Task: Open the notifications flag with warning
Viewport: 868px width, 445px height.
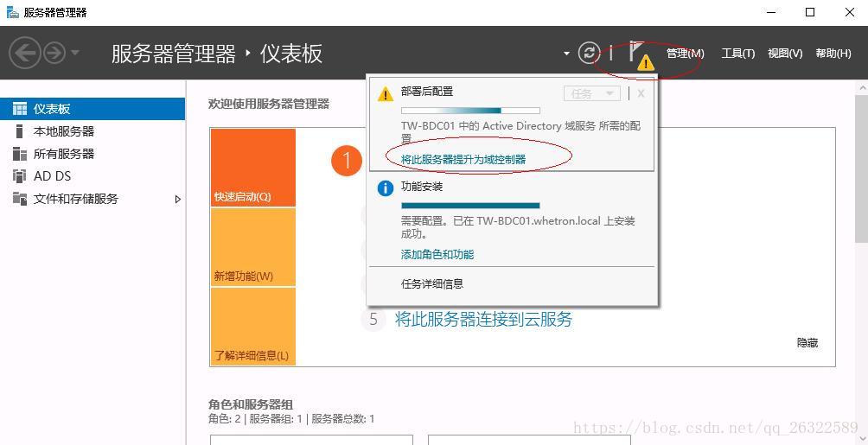Action: (x=641, y=55)
